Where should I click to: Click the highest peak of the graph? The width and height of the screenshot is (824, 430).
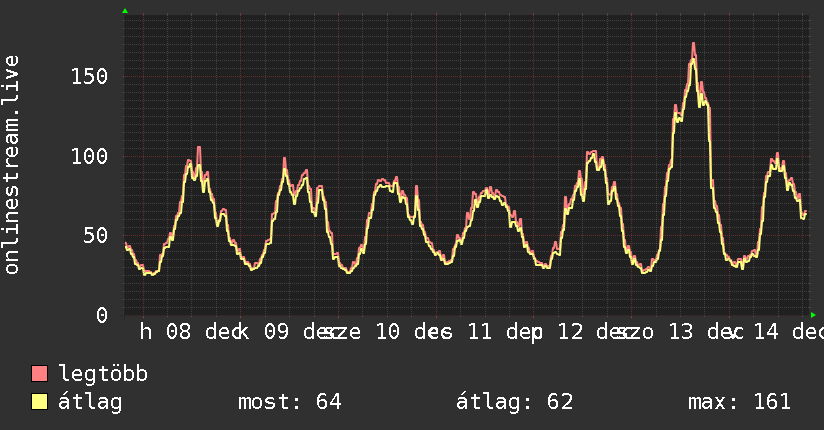[694, 45]
